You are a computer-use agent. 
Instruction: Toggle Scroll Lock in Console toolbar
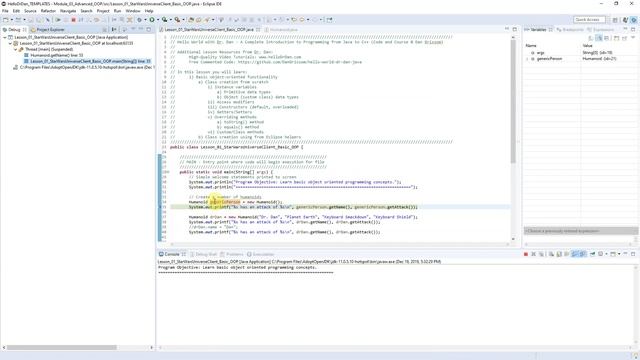[x=559, y=254]
